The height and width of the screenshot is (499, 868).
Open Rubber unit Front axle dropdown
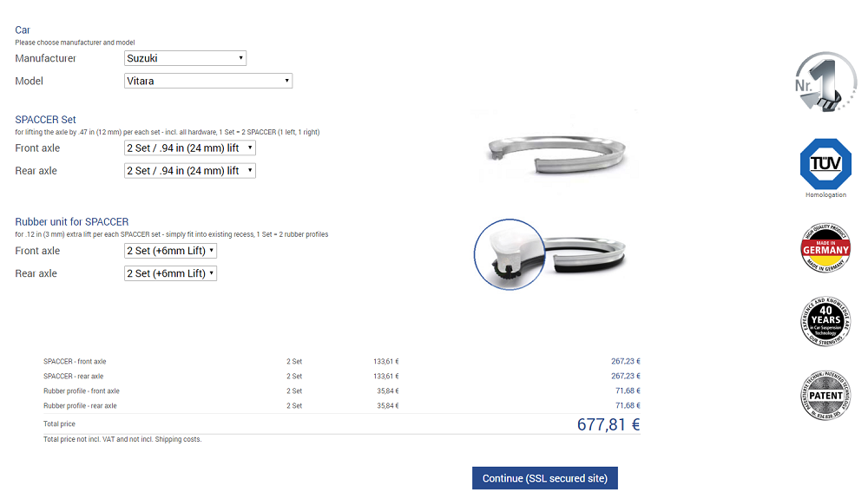coord(170,251)
